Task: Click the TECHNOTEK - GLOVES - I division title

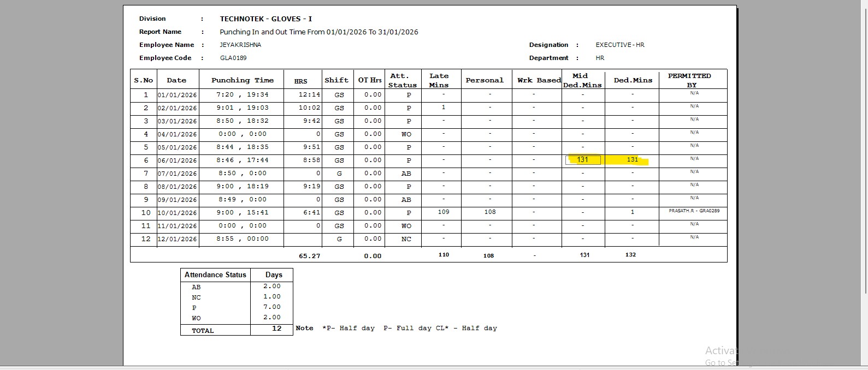Action: pyautogui.click(x=265, y=19)
